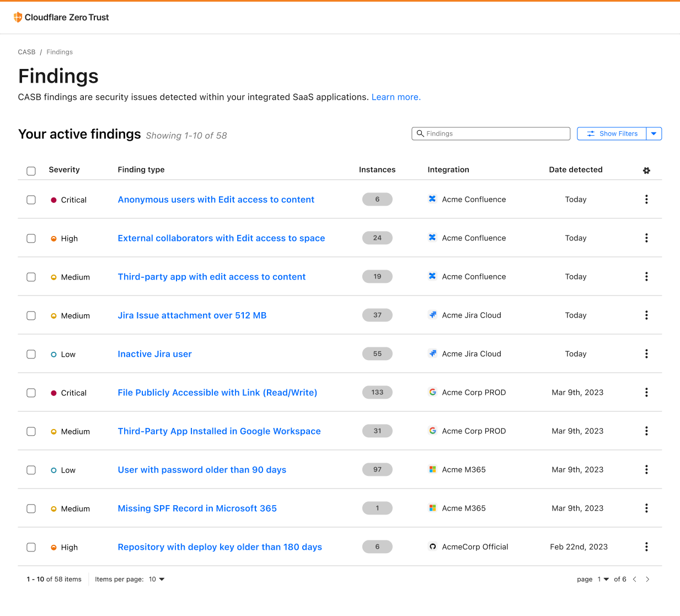
Task: Click the Google icon in File Publicly Accessible row
Action: (x=432, y=392)
